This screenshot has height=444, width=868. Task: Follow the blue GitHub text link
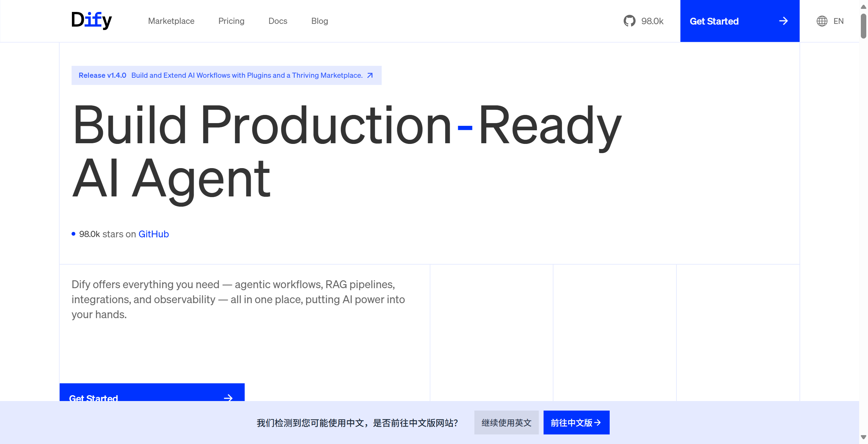point(153,234)
